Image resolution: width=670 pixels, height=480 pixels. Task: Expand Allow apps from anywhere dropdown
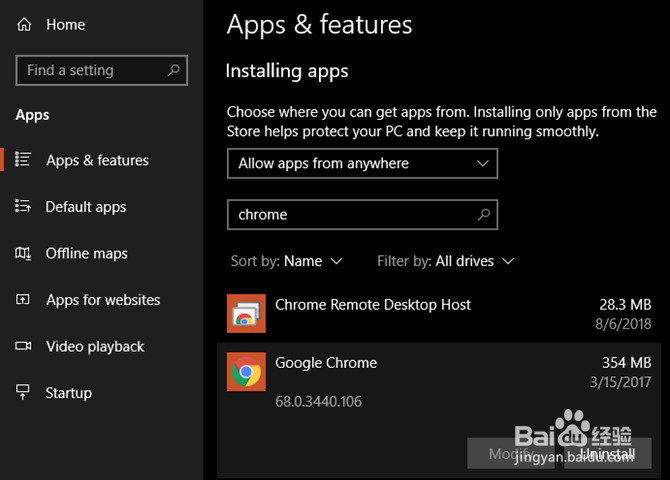click(362, 163)
